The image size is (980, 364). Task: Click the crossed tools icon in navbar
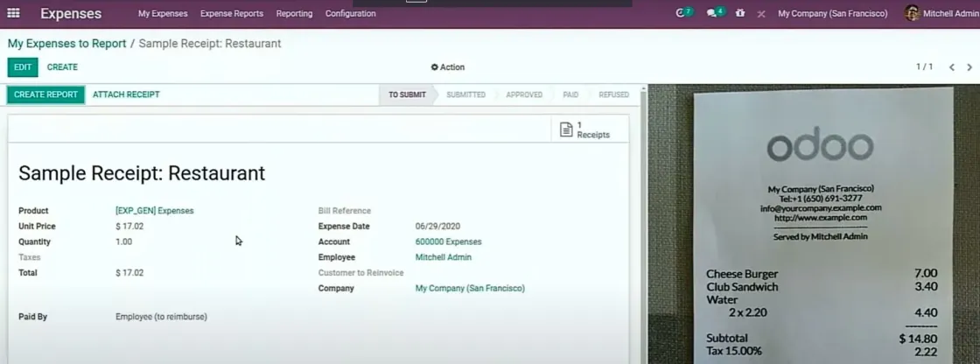[761, 13]
